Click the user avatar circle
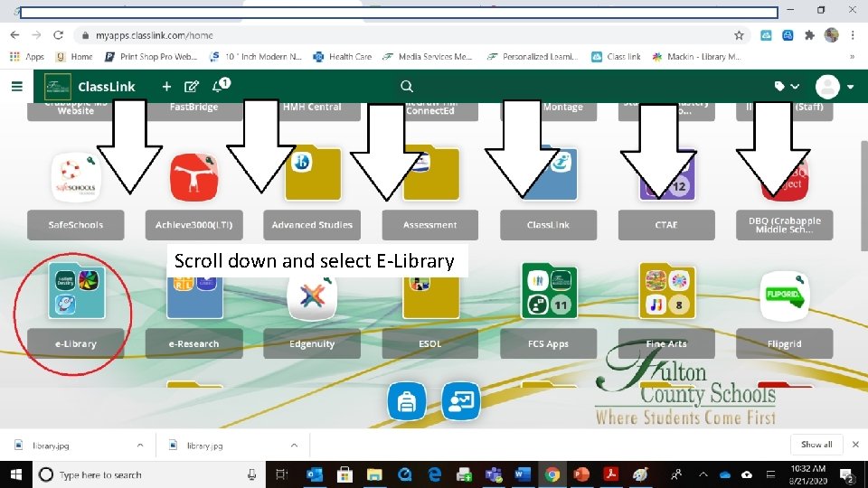 [827, 87]
